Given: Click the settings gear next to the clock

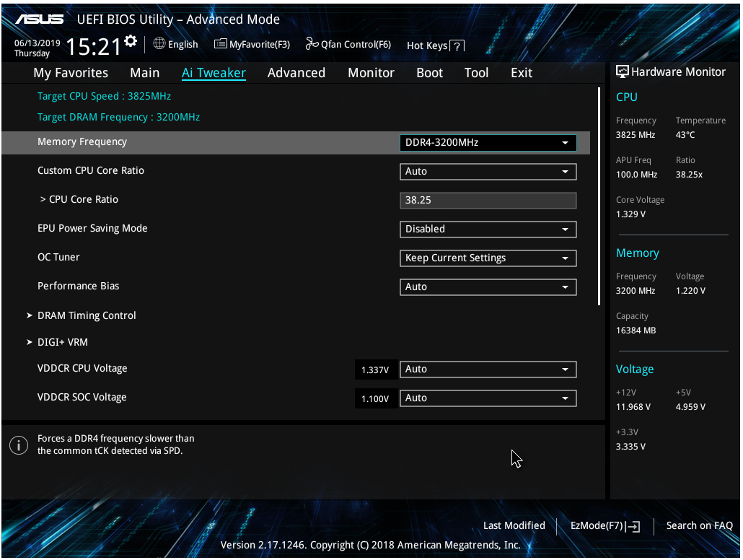Looking at the screenshot, I should pyautogui.click(x=131, y=41).
